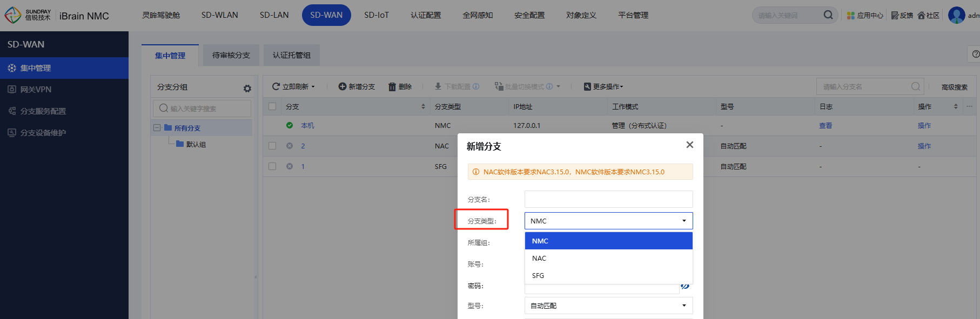
Task: Click the help icon beside 下载配置
Action: 476,86
